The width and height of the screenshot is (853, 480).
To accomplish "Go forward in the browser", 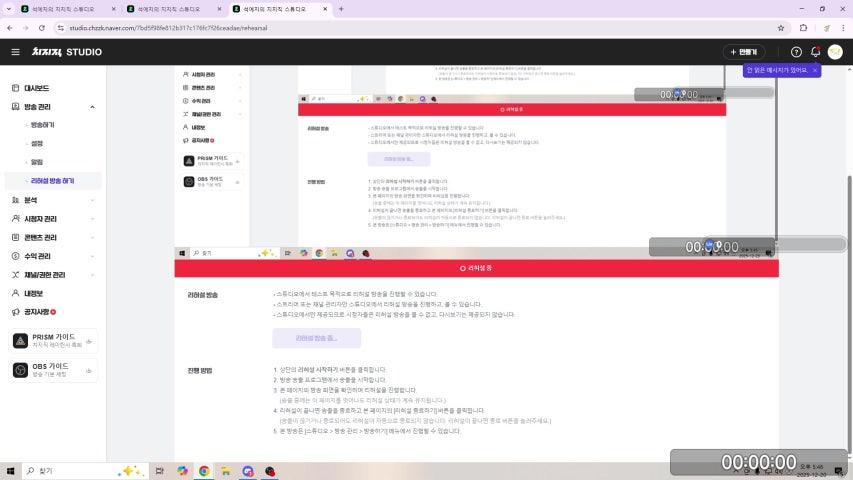I will click(x=26, y=28).
